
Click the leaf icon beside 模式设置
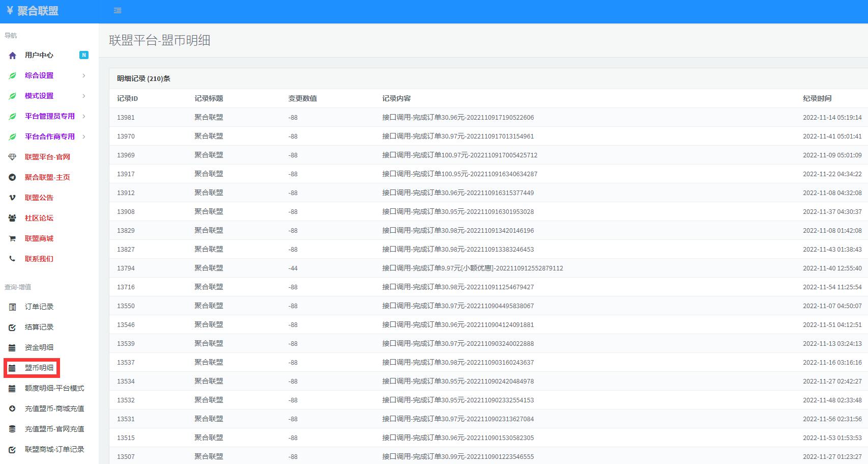coord(12,96)
